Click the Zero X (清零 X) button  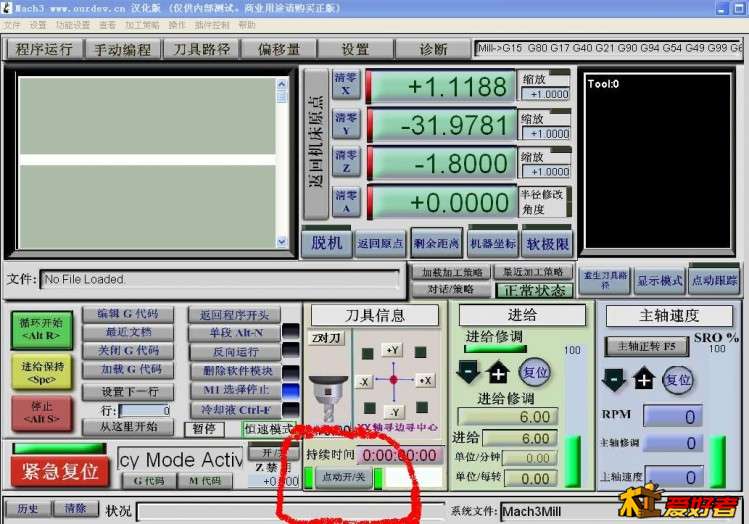point(345,84)
